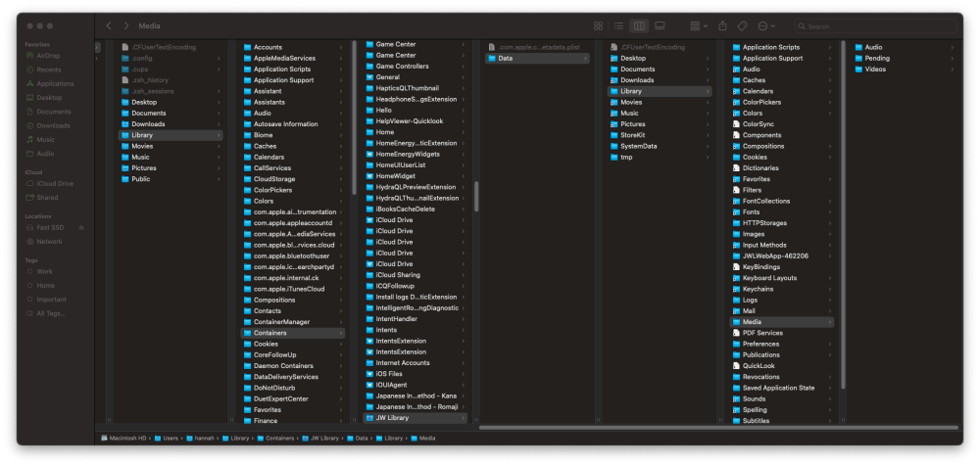980x466 pixels.
Task: Click the Search field
Action: click(882, 26)
